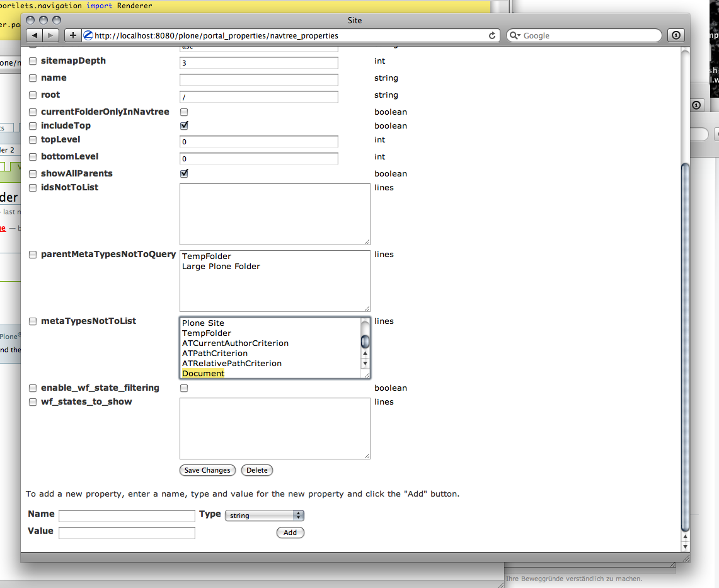The height and width of the screenshot is (588, 719).
Task: Select the sitemapDepth property checkbox
Action: tap(33, 61)
